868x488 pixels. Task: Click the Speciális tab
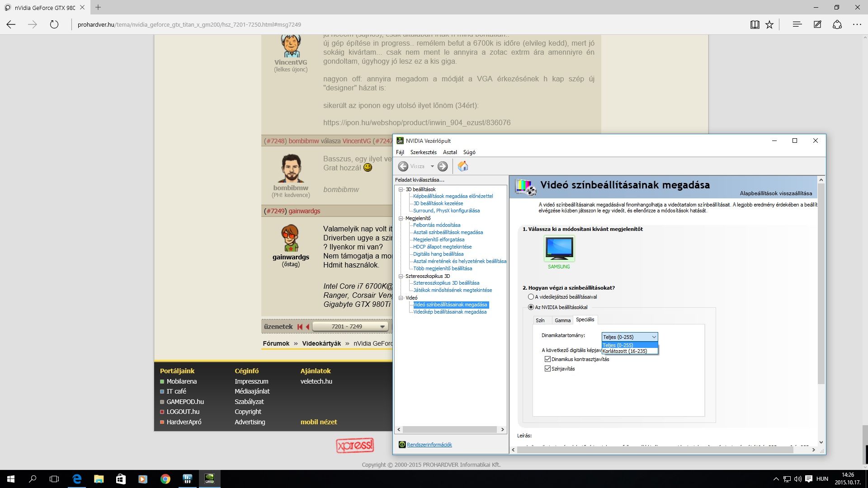click(585, 319)
